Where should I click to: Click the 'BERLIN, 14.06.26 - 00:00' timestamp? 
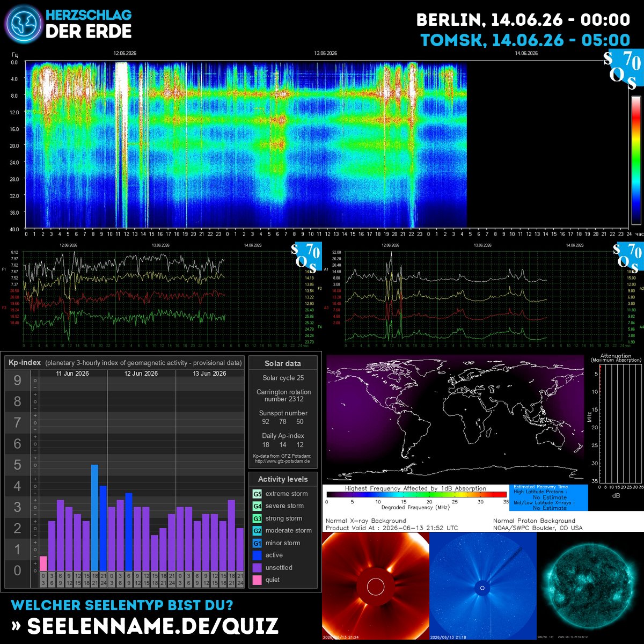523,20
